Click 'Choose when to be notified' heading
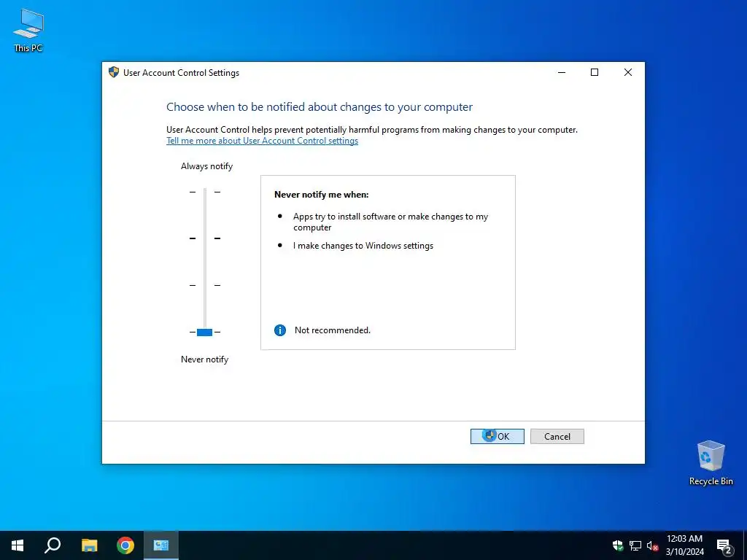 (x=320, y=107)
